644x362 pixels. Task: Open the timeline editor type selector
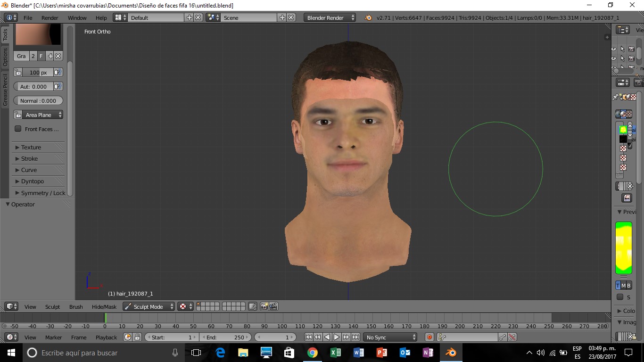(x=11, y=337)
